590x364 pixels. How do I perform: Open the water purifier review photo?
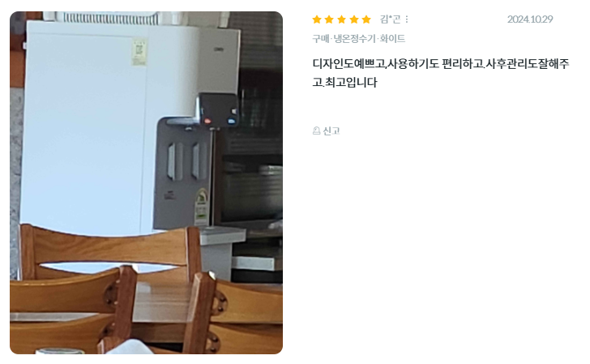click(146, 182)
